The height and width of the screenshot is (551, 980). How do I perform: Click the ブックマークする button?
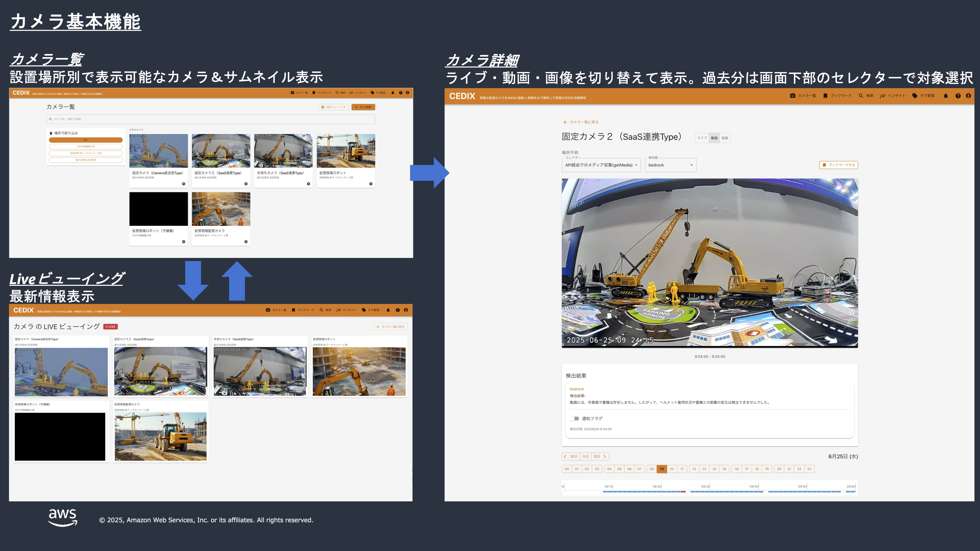[x=838, y=165]
